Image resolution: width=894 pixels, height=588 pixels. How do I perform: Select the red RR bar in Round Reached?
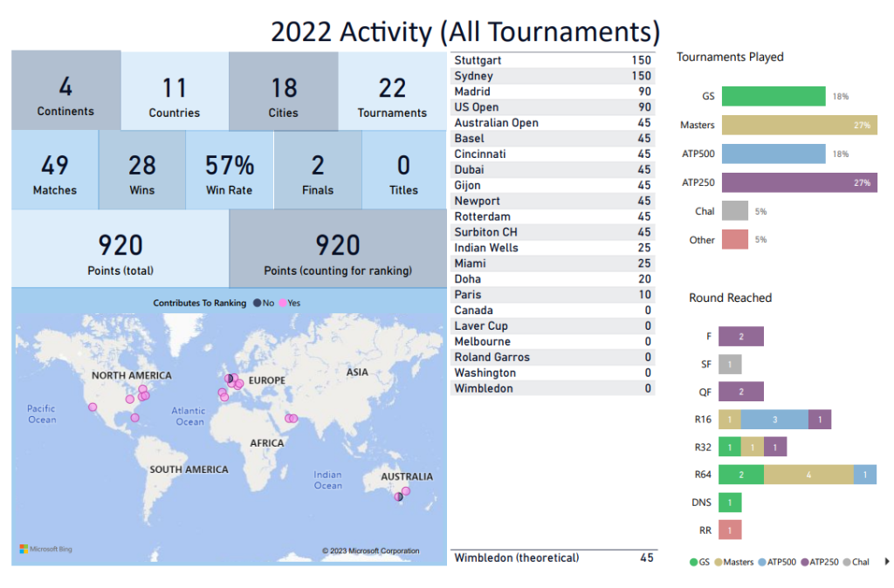click(x=730, y=530)
